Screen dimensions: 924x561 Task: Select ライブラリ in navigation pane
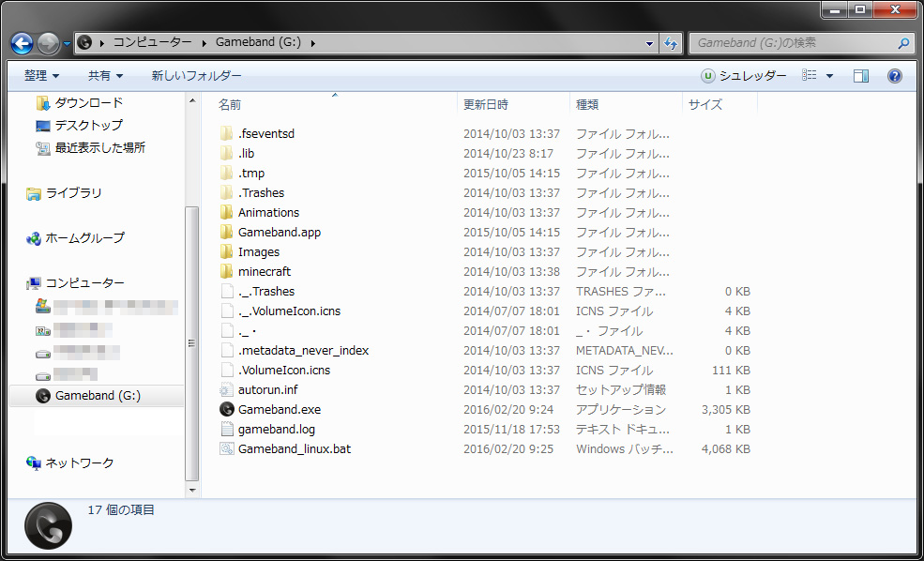tap(64, 193)
